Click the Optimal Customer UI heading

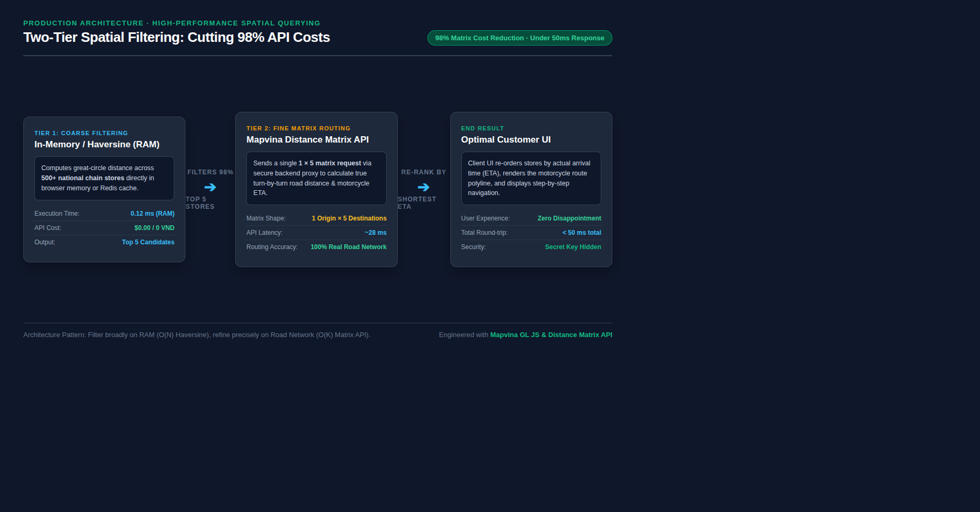pyautogui.click(x=506, y=139)
